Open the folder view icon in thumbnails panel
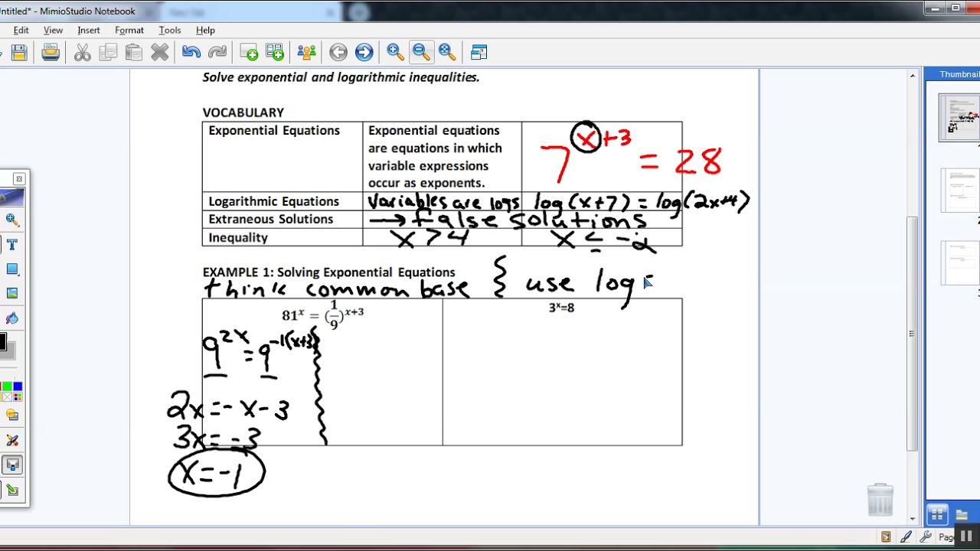Screen dimensions: 980x551 click(962, 514)
